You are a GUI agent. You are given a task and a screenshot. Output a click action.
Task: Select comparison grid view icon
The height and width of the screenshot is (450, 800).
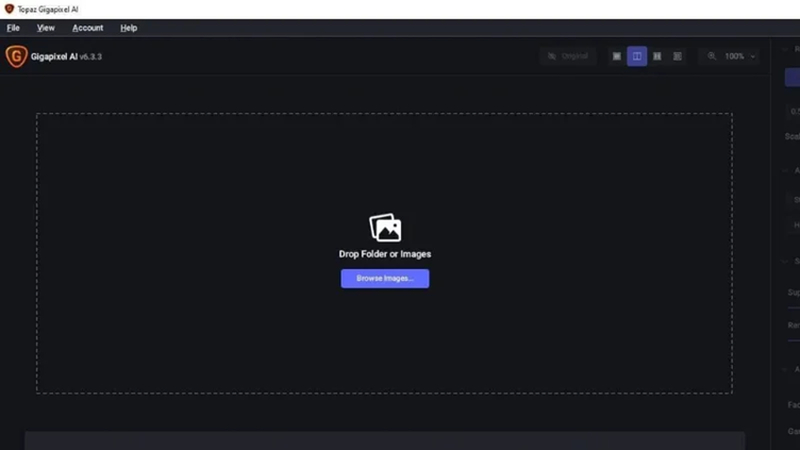tap(677, 56)
